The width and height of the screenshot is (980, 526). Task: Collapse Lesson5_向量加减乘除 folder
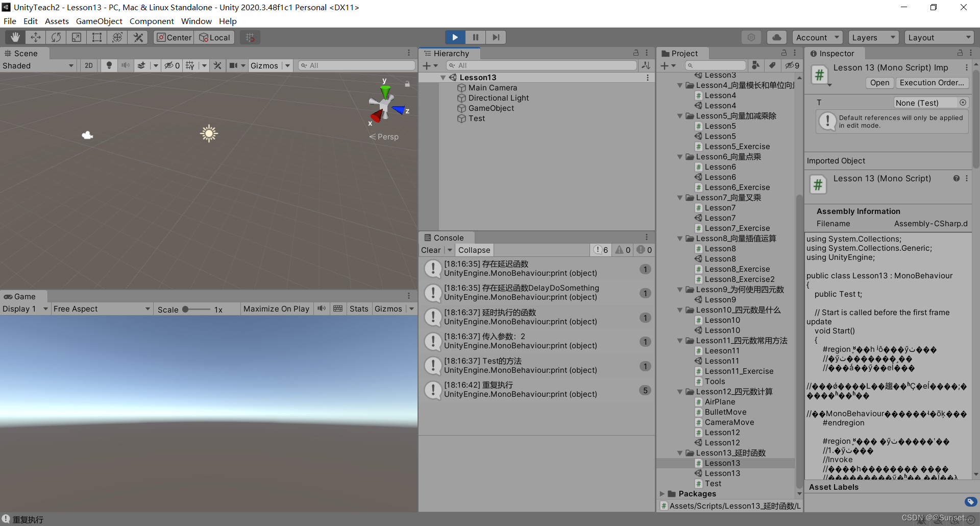click(680, 116)
